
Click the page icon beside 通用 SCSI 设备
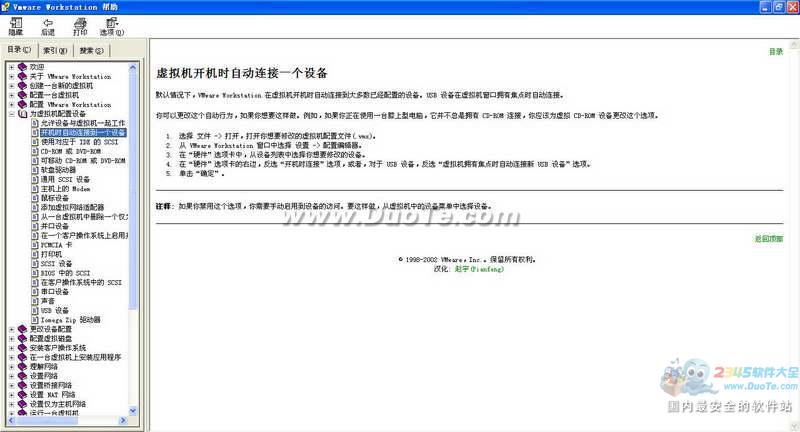coord(35,179)
